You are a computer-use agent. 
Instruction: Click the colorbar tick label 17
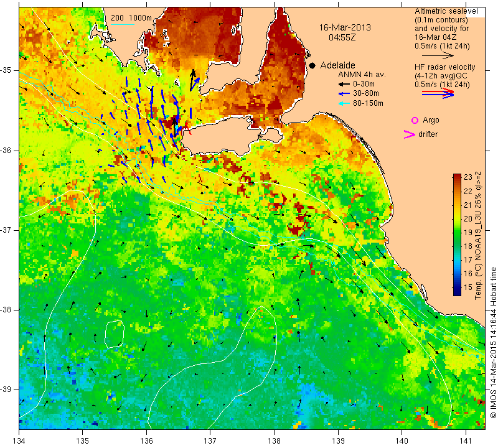(x=468, y=259)
